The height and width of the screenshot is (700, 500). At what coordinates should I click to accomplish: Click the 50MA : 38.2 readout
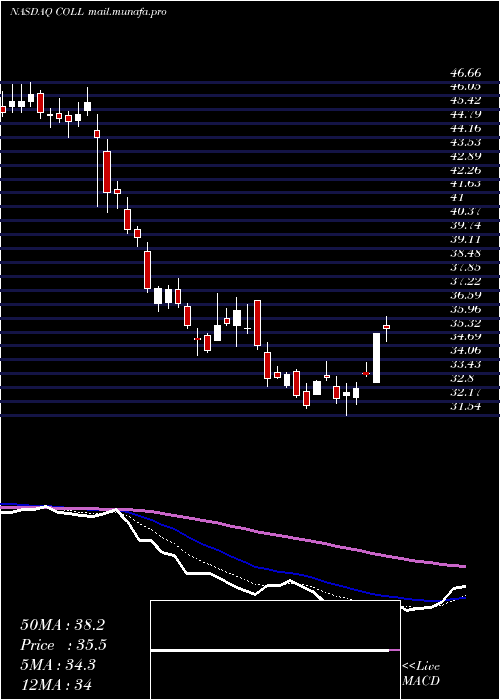tap(62, 625)
